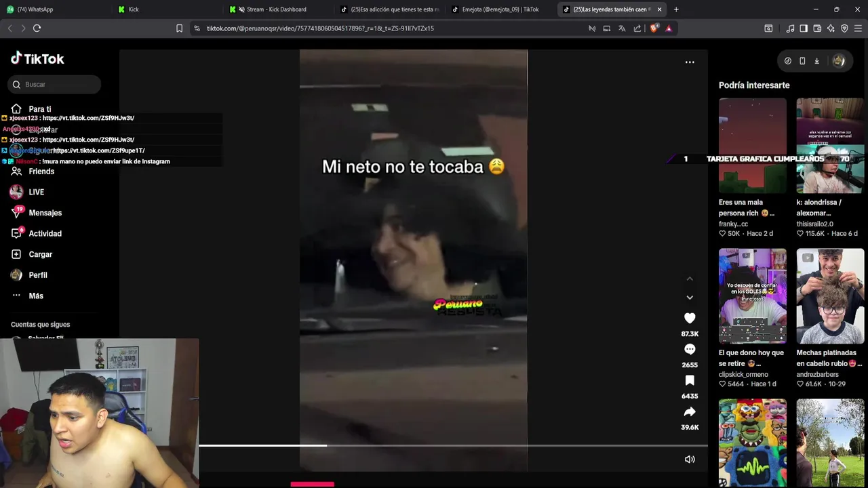
Task: Open the Brave Rewards triangle icon
Action: [669, 28]
